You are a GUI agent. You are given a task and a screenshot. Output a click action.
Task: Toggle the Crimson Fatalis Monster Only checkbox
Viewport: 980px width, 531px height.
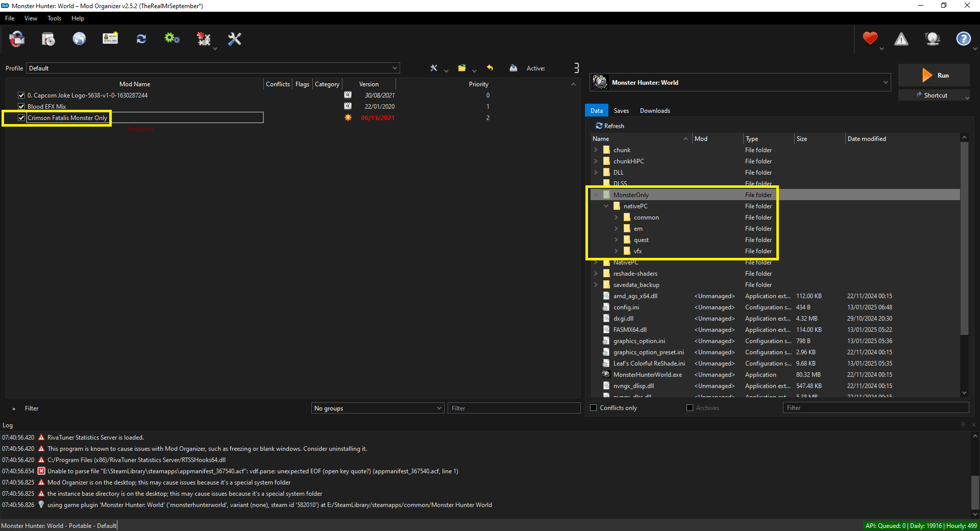tap(21, 118)
